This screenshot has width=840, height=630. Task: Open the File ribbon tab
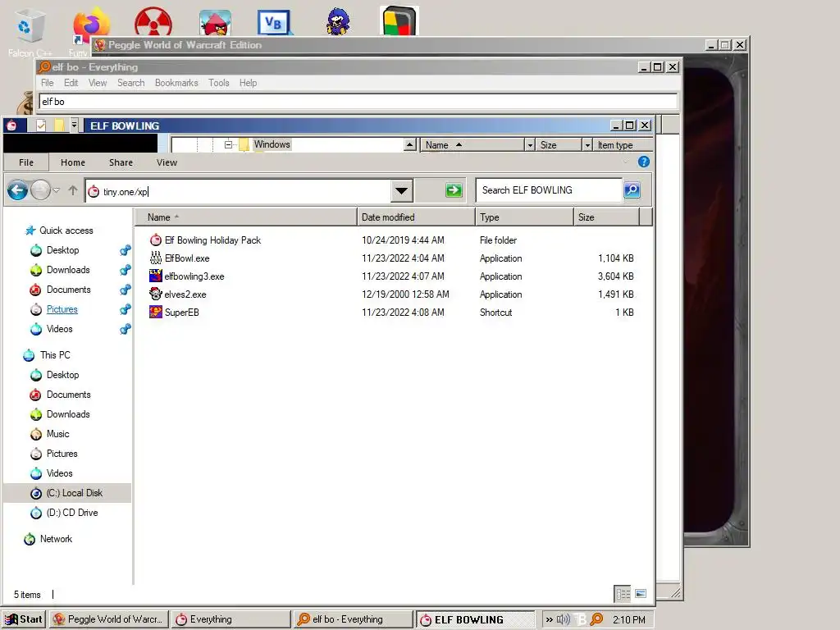[x=25, y=162]
